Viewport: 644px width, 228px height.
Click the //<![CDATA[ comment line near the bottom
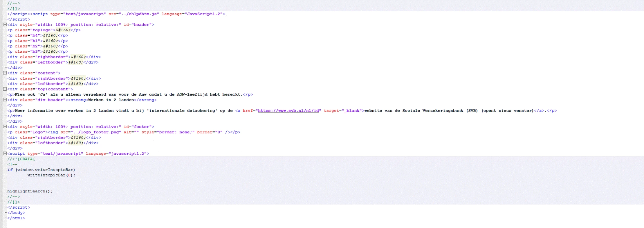(x=21, y=159)
